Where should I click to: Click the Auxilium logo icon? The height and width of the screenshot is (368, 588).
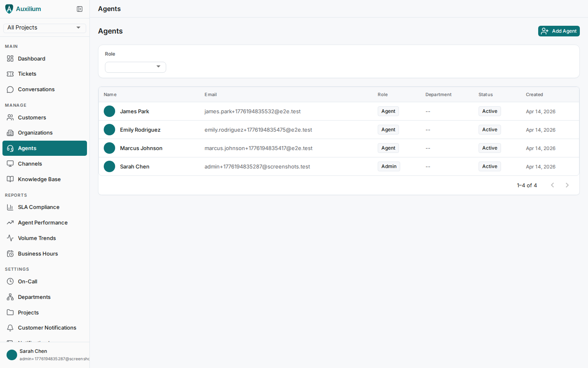click(9, 9)
